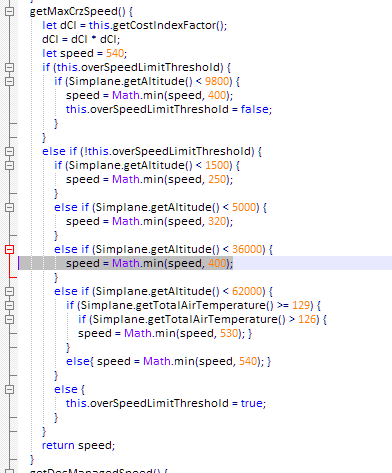Click the highlighted speed = Math.min line
The width and height of the screenshot is (392, 473).
tap(149, 263)
